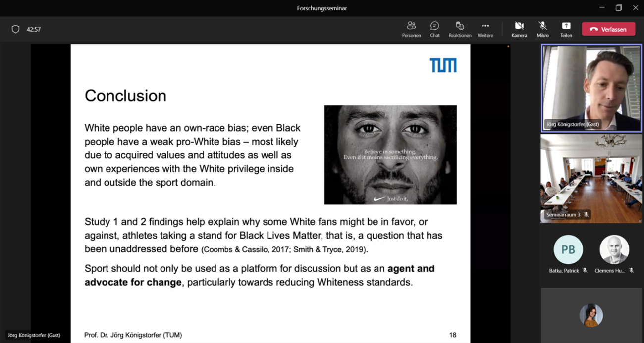Open the Personen participants panel
644x343 pixels.
[x=411, y=29]
